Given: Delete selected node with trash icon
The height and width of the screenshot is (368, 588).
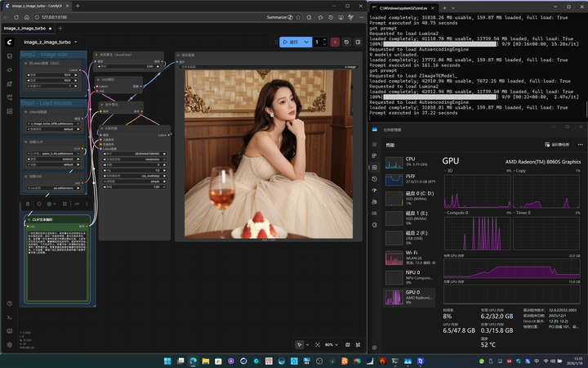Looking at the screenshot, I should point(28,204).
